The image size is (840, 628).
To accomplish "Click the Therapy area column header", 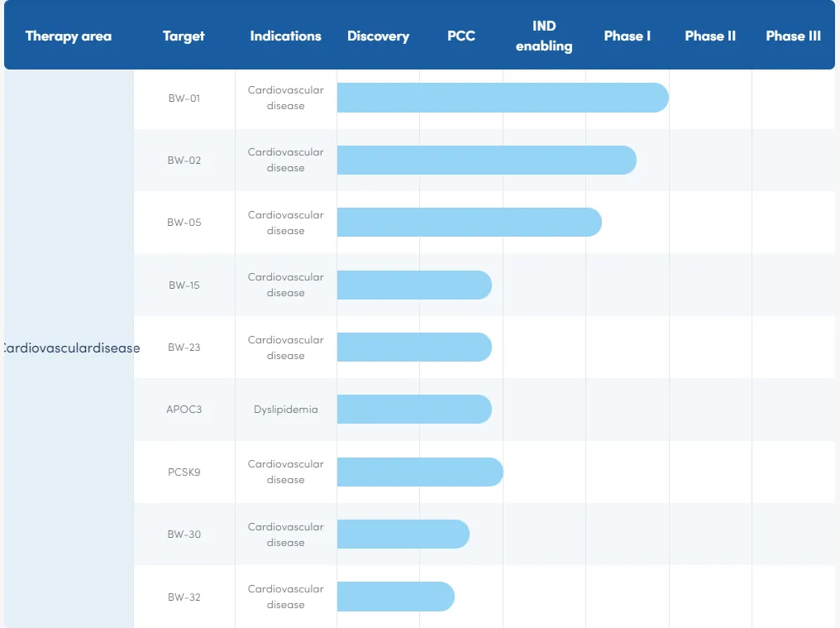I will 69,36.
